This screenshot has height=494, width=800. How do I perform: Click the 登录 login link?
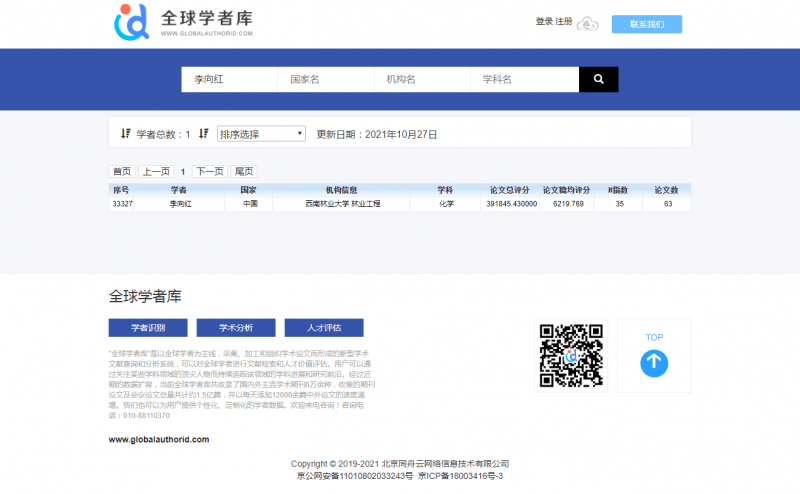(544, 22)
